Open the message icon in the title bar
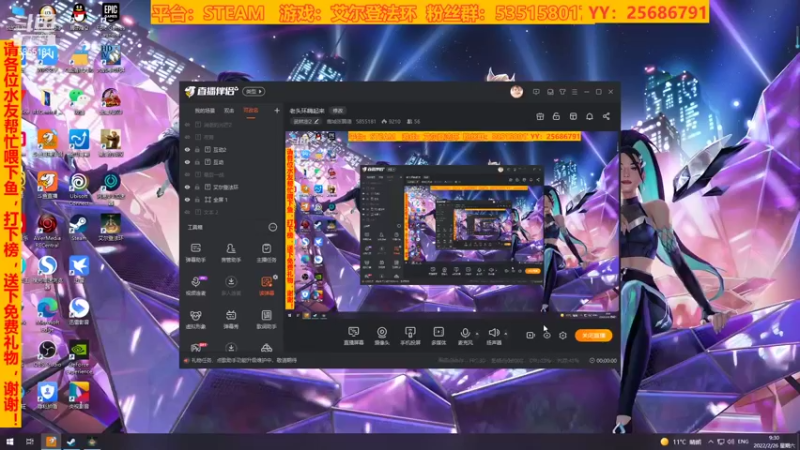The width and height of the screenshot is (800, 450). (x=536, y=92)
